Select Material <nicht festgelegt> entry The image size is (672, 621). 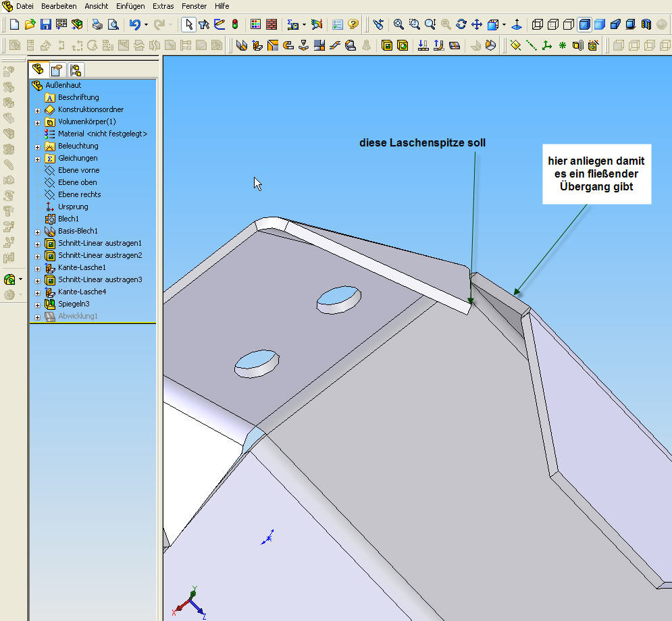click(x=102, y=134)
